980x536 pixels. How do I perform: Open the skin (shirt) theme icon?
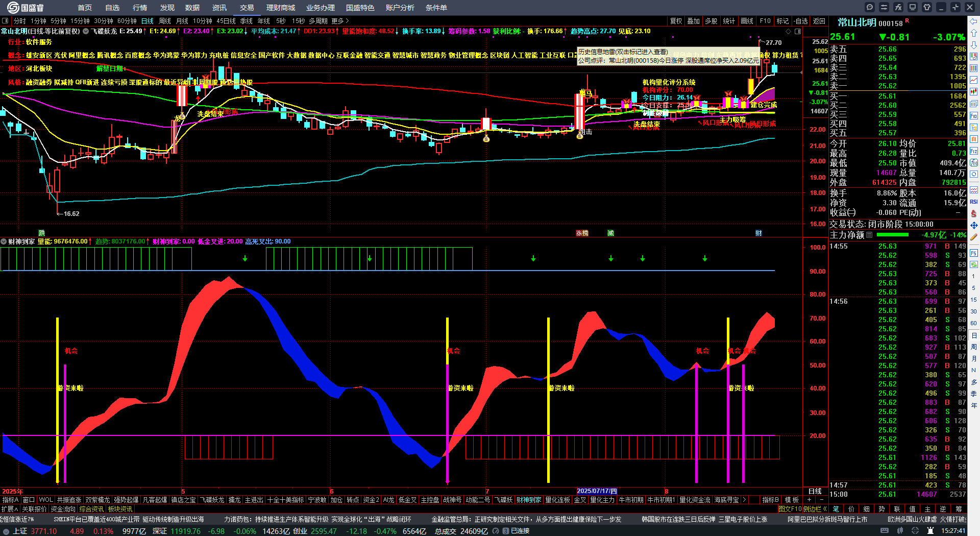click(x=927, y=7)
